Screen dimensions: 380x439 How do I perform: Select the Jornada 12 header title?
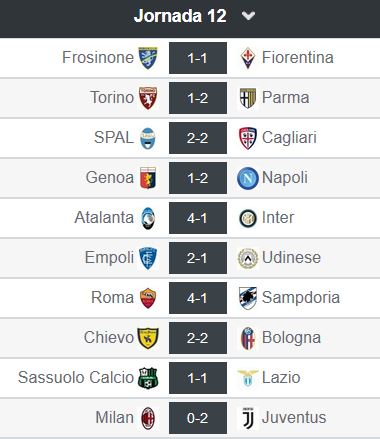(180, 16)
